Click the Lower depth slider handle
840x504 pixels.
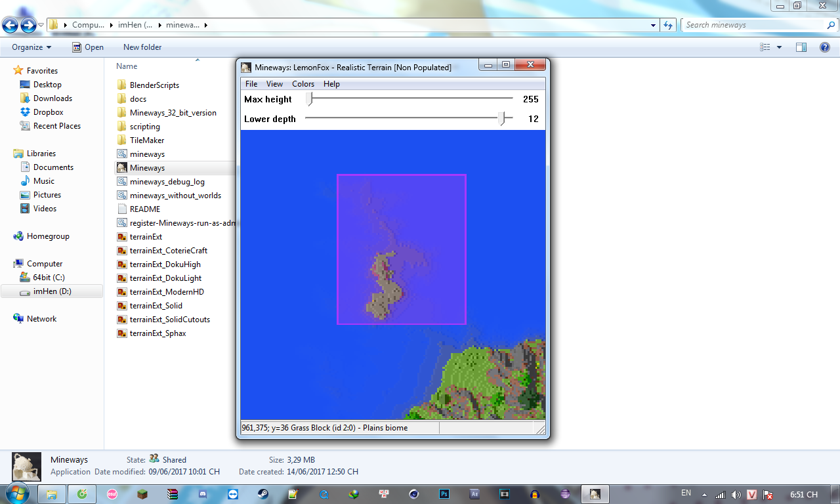coord(503,118)
